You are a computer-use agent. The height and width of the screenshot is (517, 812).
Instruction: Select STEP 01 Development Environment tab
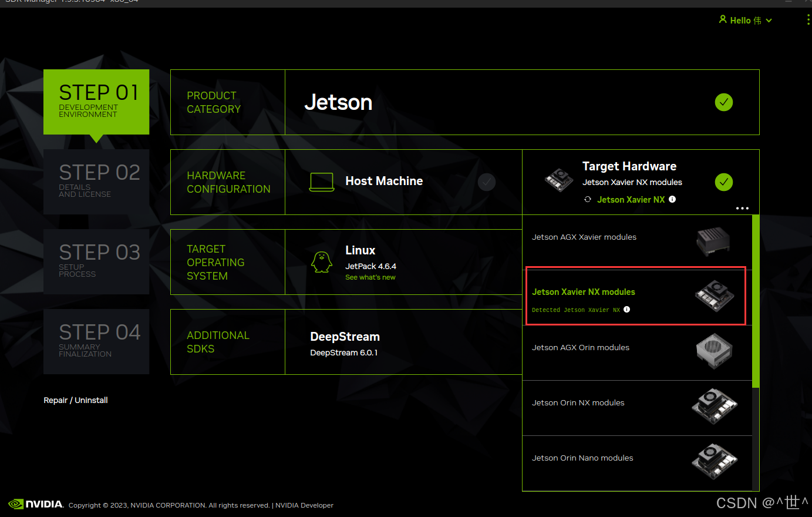pos(96,102)
